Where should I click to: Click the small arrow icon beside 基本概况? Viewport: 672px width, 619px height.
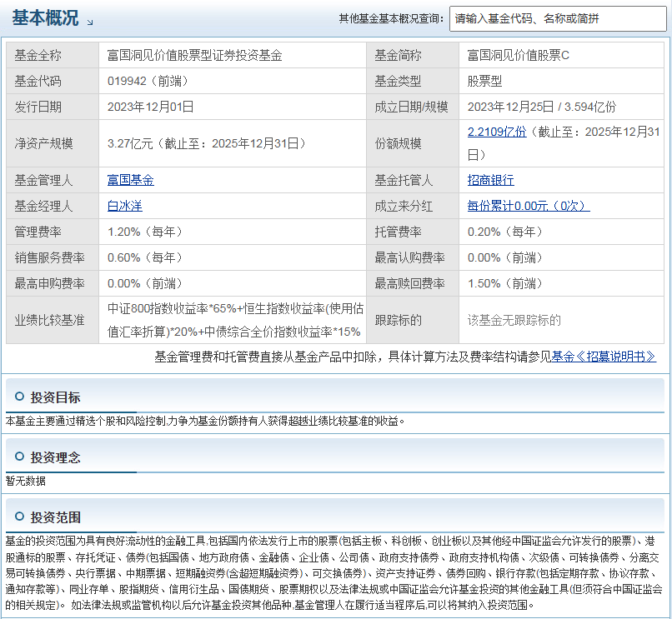[x=90, y=22]
